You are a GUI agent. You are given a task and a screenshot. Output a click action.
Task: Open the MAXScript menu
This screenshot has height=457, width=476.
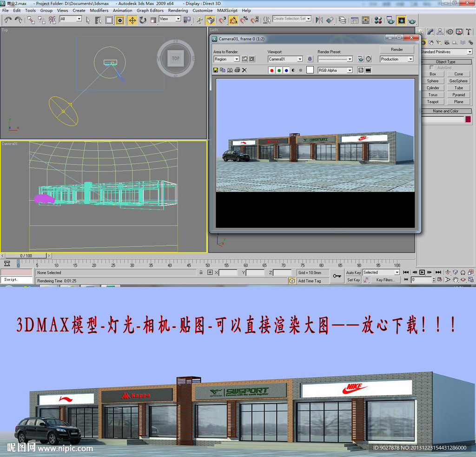227,10
